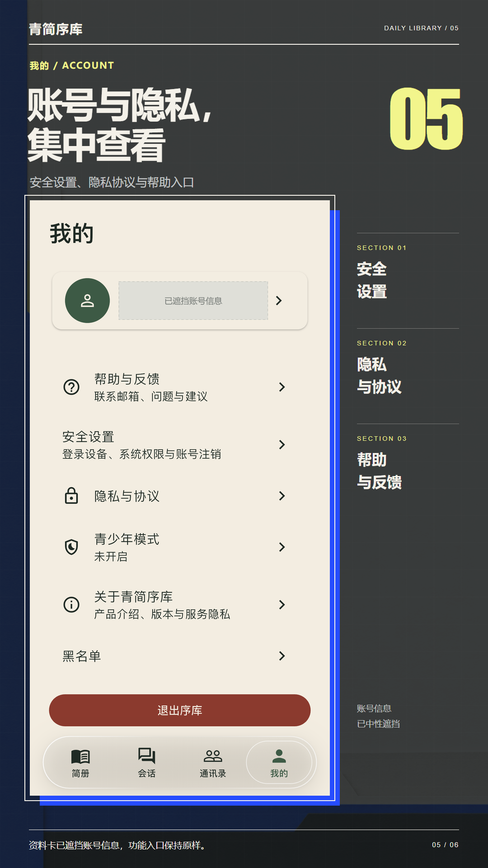This screenshot has height=868, width=488.
Task: Click the SECTION 02 label
Action: point(382,343)
